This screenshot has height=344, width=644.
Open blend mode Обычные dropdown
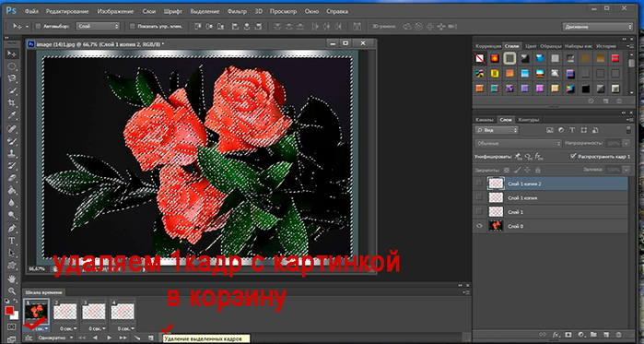[518, 144]
